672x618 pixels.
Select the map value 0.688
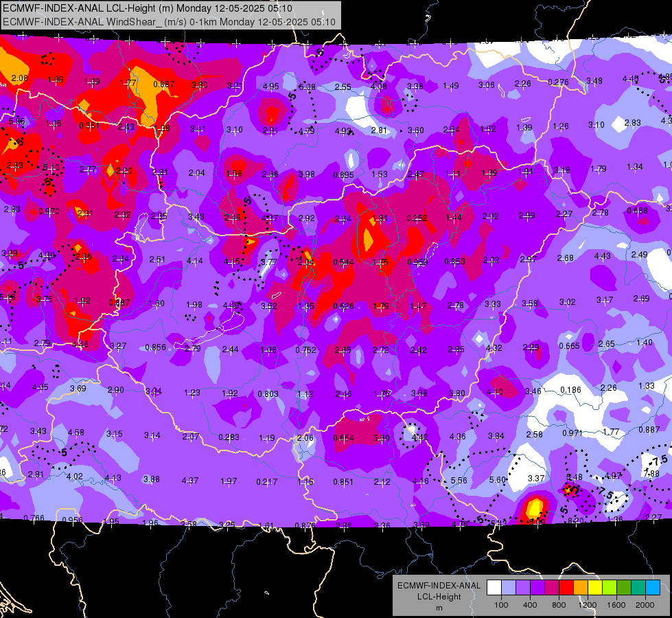tap(637, 211)
